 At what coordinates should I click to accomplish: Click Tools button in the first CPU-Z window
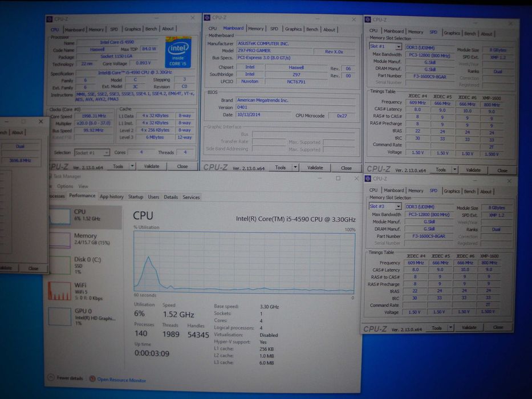coord(118,166)
